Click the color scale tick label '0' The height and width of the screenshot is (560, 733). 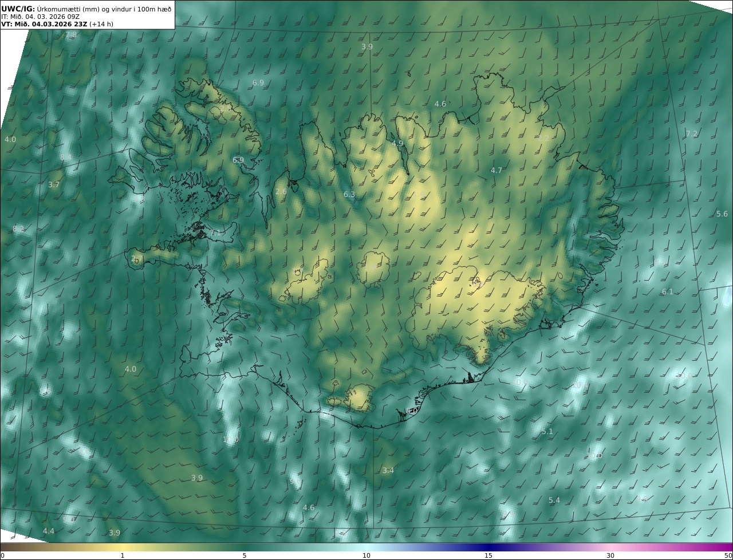[2, 555]
